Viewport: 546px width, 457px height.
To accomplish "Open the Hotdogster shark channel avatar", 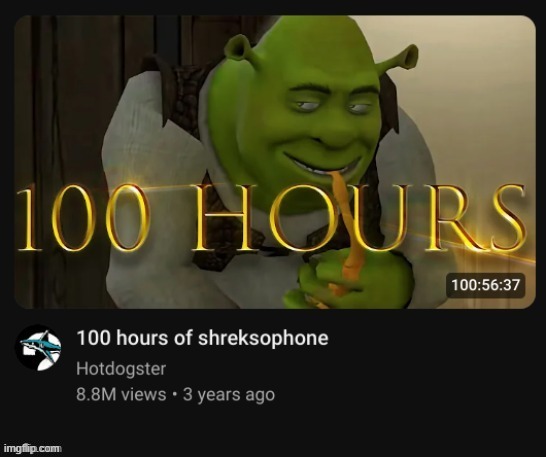I will [38, 348].
